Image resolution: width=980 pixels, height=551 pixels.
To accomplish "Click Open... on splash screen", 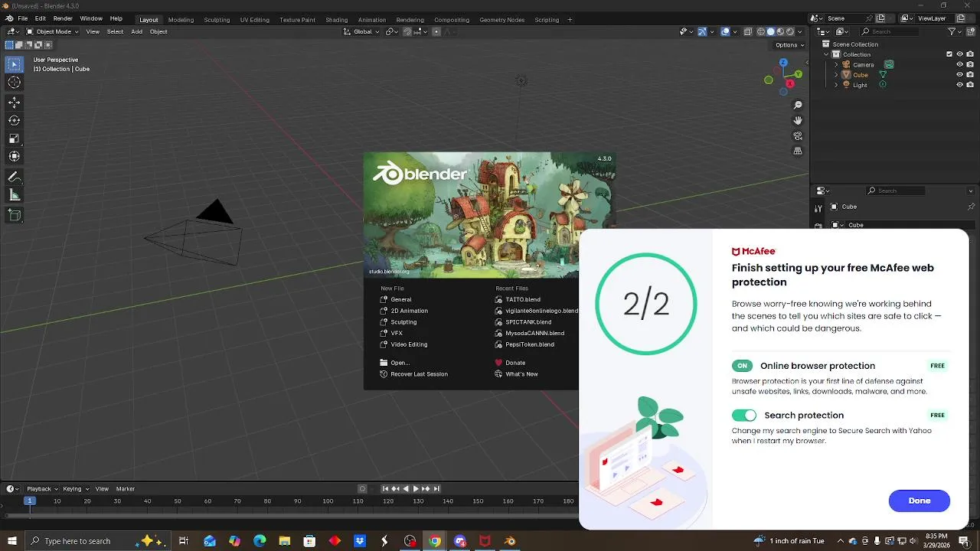I will coord(400,363).
